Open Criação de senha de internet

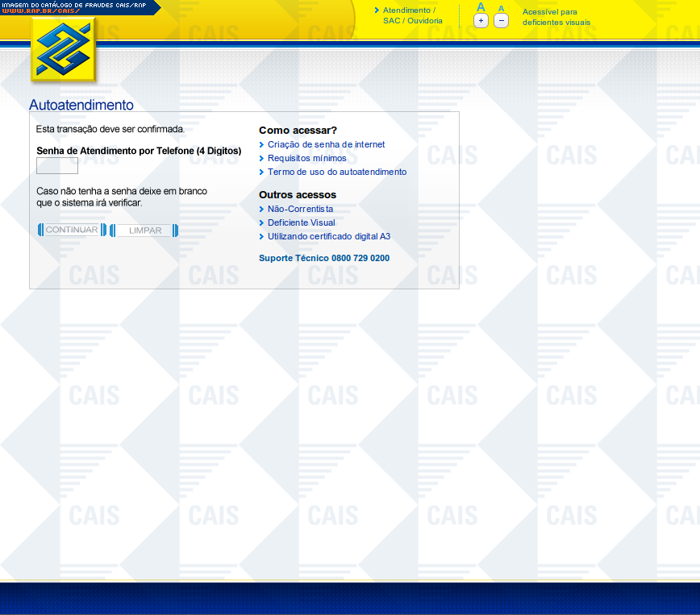click(326, 145)
